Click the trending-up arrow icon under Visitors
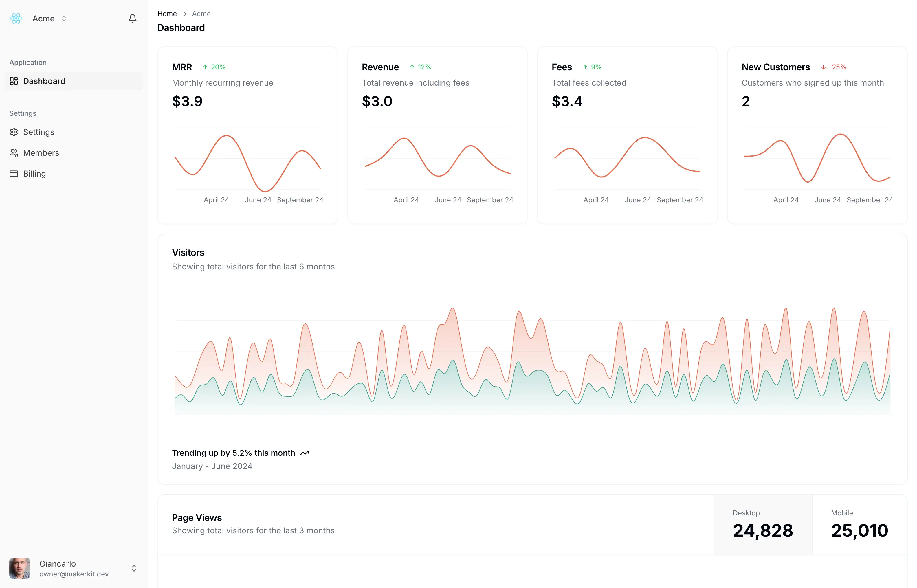 click(x=305, y=453)
